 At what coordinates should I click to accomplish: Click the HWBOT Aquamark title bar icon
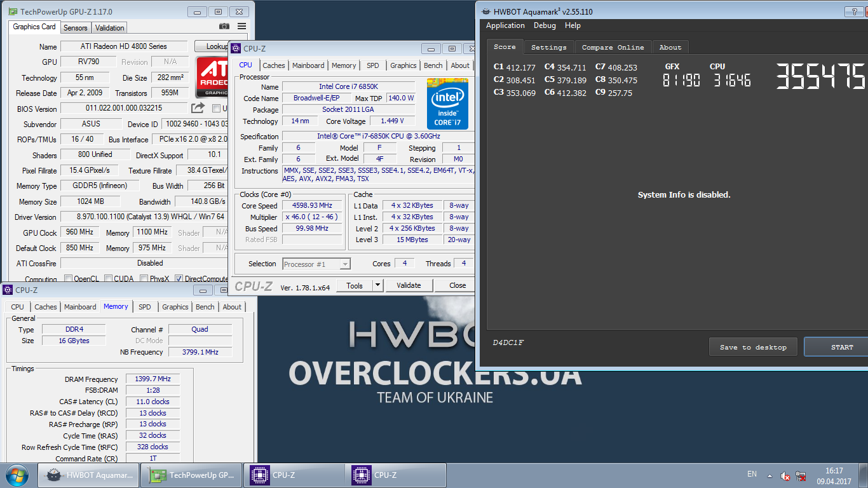point(486,11)
